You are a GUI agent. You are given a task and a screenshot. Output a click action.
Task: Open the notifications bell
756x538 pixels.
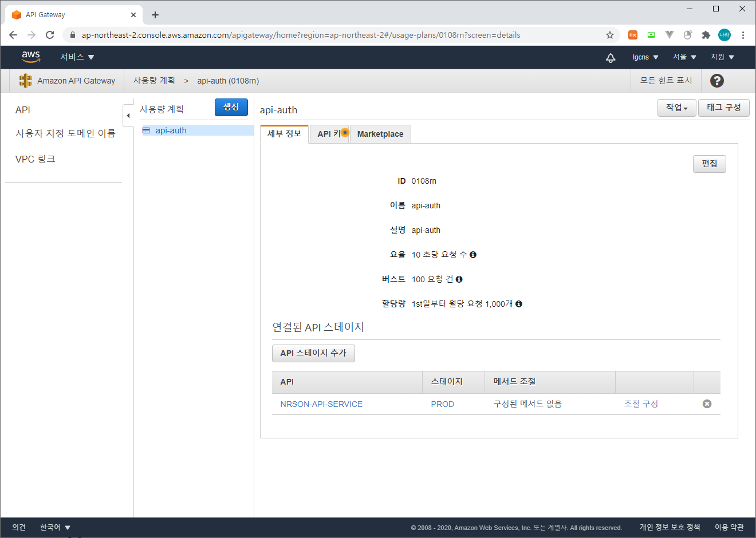click(x=611, y=57)
